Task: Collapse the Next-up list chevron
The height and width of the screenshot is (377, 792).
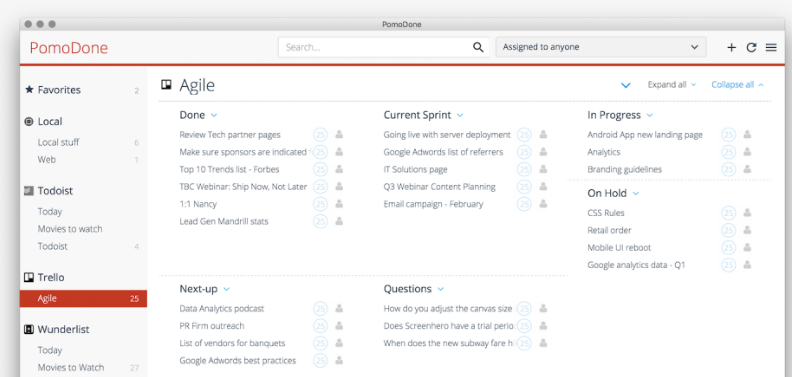Action: click(226, 290)
